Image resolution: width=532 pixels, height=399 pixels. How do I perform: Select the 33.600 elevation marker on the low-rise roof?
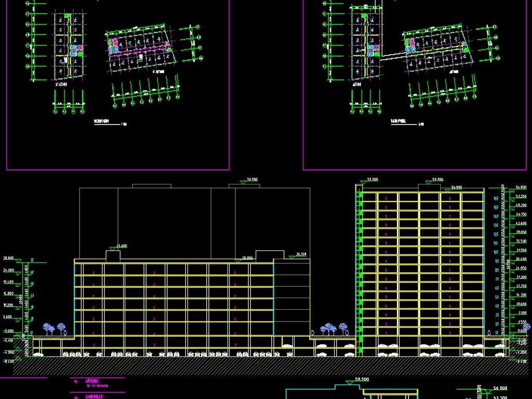122,246
